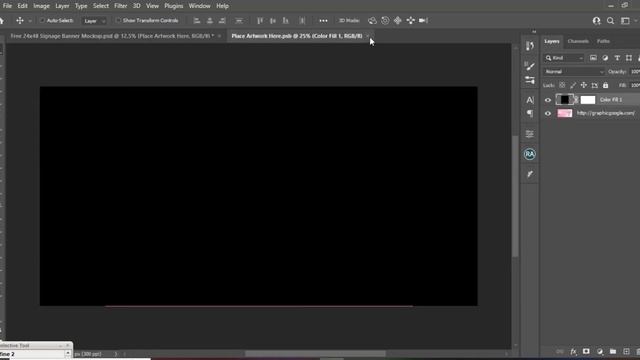Toggle lock image pixels brush icon

(573, 85)
